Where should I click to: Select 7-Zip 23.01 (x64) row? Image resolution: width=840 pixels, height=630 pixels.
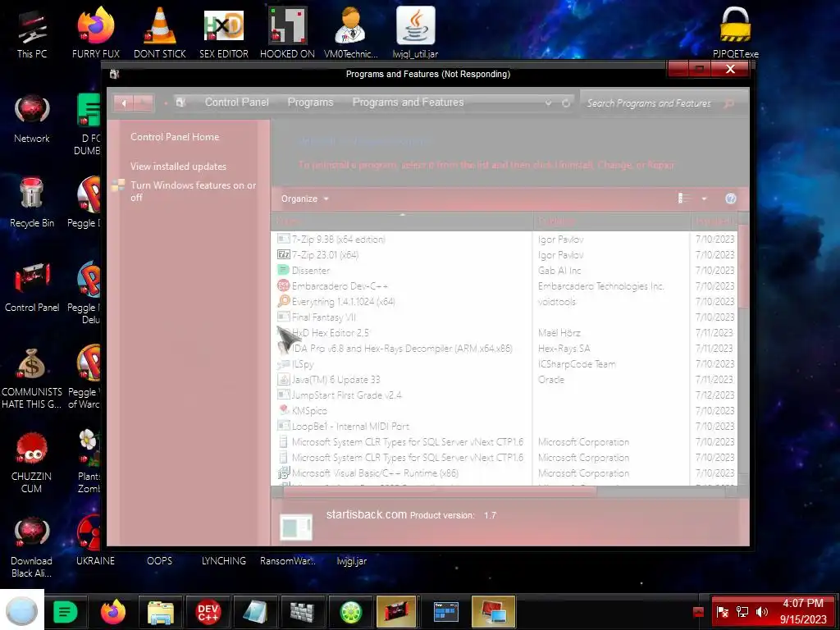pyautogui.click(x=504, y=255)
